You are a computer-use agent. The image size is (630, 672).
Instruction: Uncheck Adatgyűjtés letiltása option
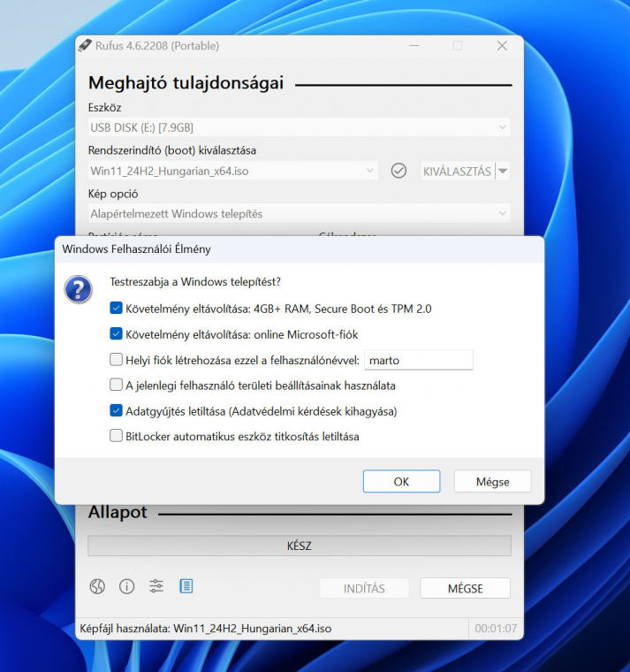(116, 410)
